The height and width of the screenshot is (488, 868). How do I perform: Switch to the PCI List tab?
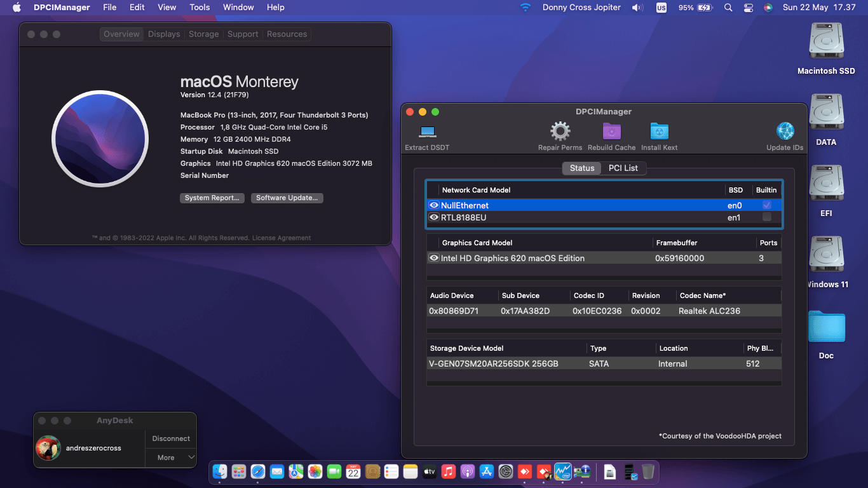tap(623, 168)
